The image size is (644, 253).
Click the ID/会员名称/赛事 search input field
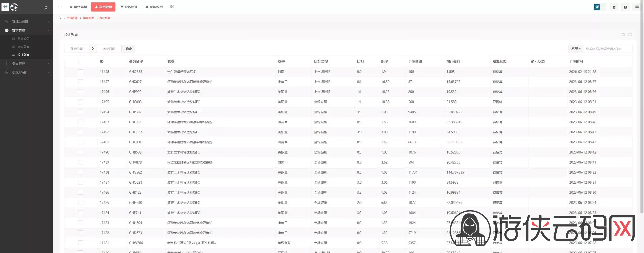(x=607, y=49)
